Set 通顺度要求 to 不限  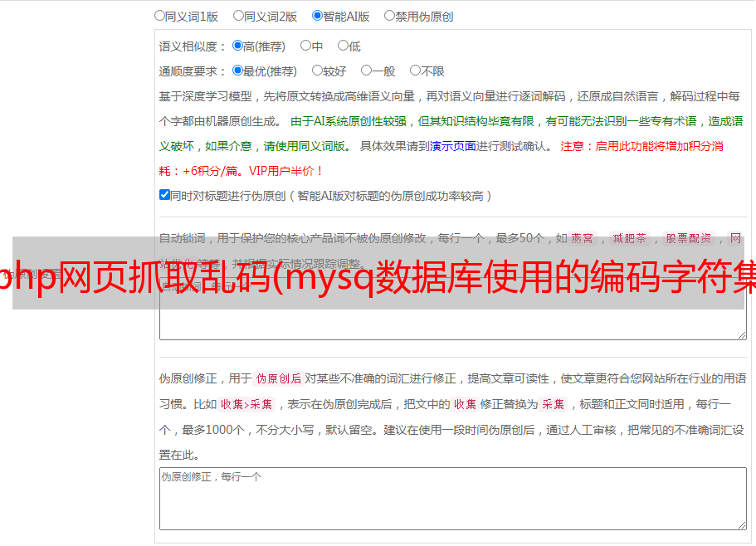click(x=415, y=71)
